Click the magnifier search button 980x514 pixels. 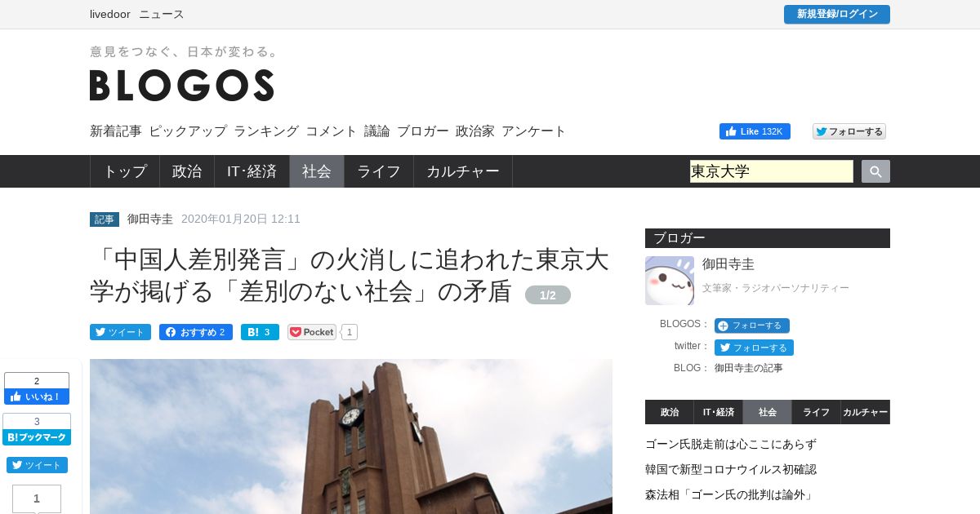[875, 171]
